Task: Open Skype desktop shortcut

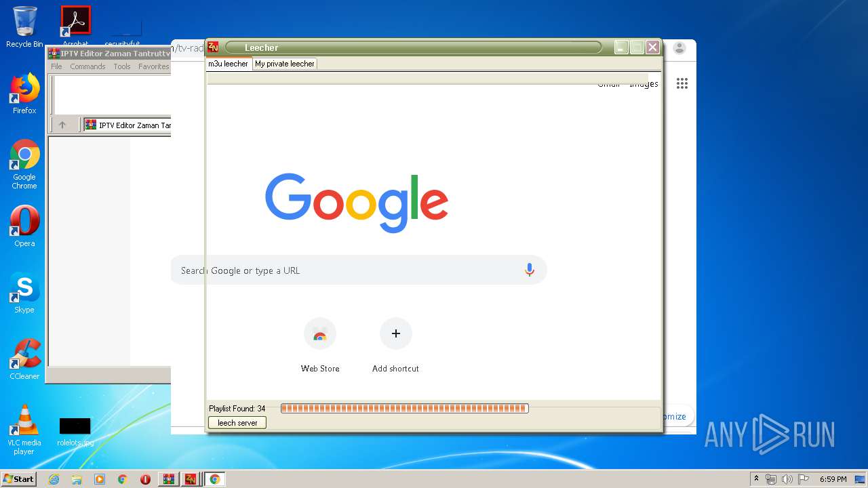Action: pyautogui.click(x=24, y=293)
